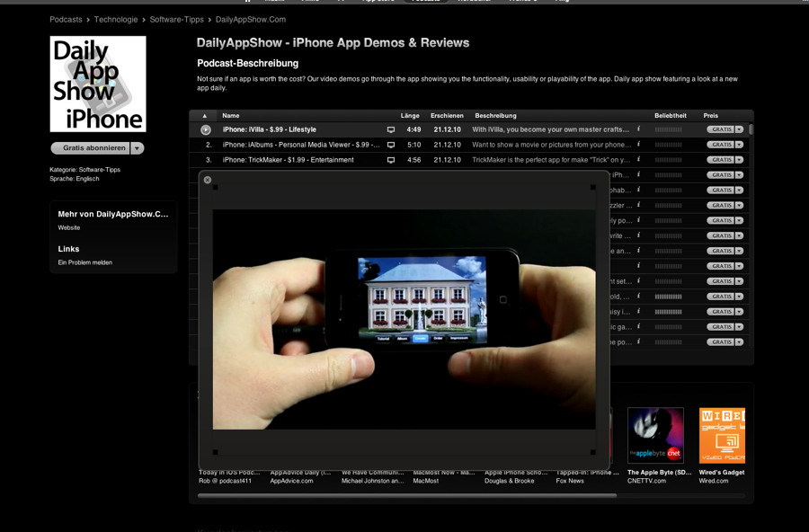Open info icon beside description ending 'zzler …'
The image size is (809, 532).
pyautogui.click(x=639, y=205)
